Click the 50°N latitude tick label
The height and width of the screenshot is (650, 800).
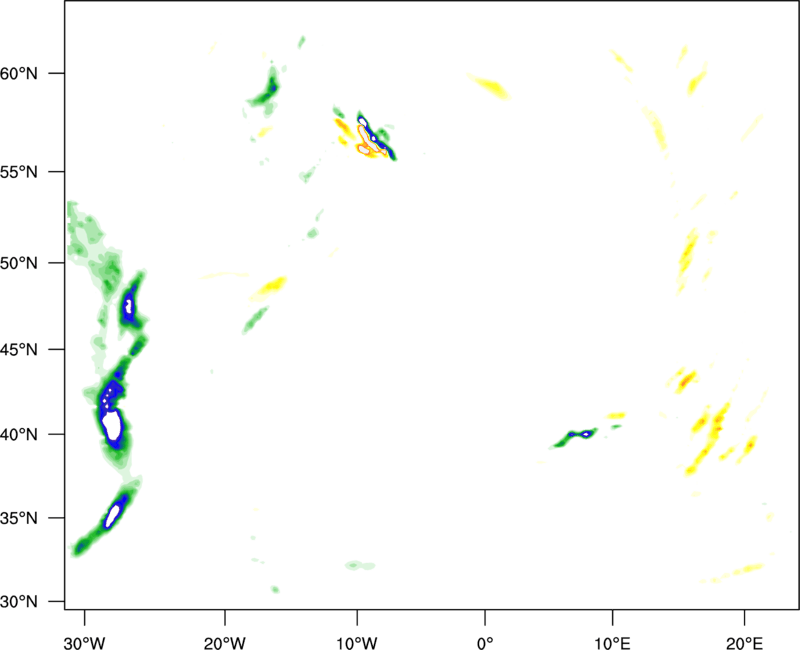[x=19, y=263]
